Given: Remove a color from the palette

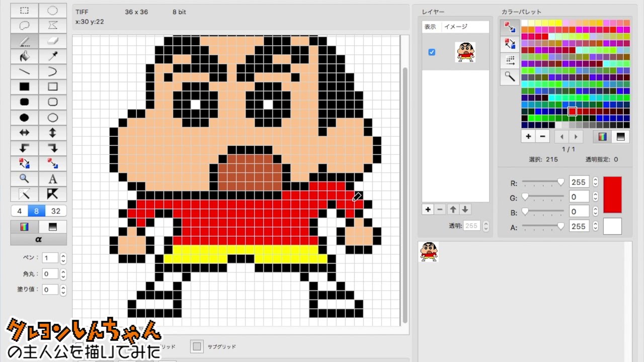Looking at the screenshot, I should pyautogui.click(x=542, y=136).
